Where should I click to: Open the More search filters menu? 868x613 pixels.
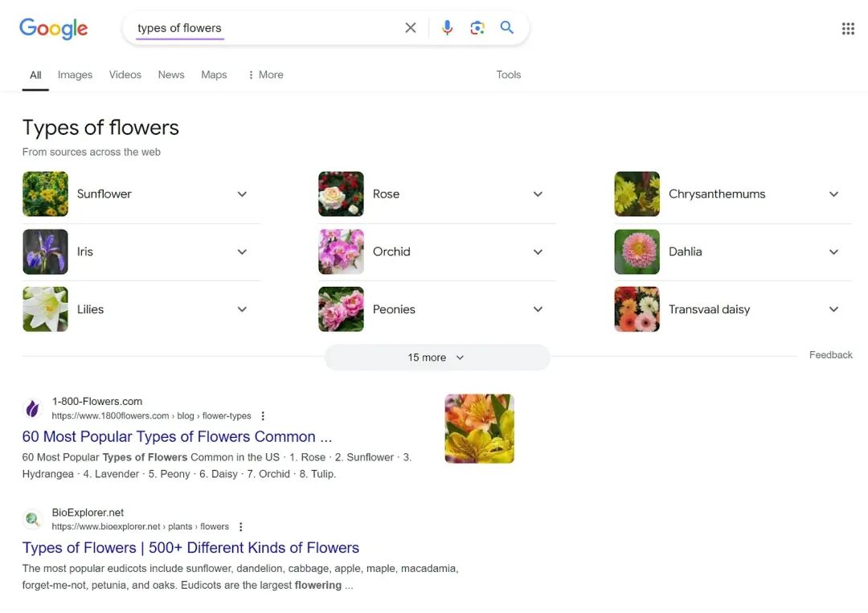pyautogui.click(x=266, y=75)
